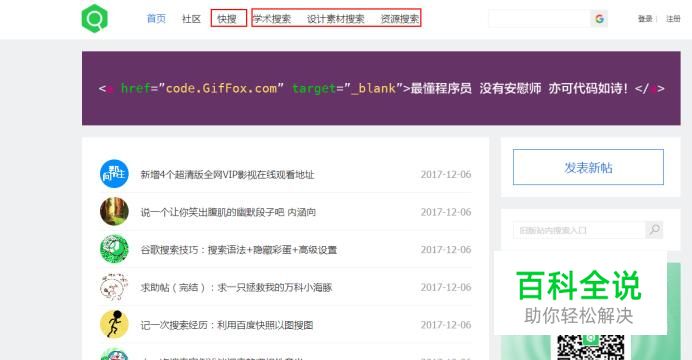Click the QR code in the sidebar

click(590, 348)
